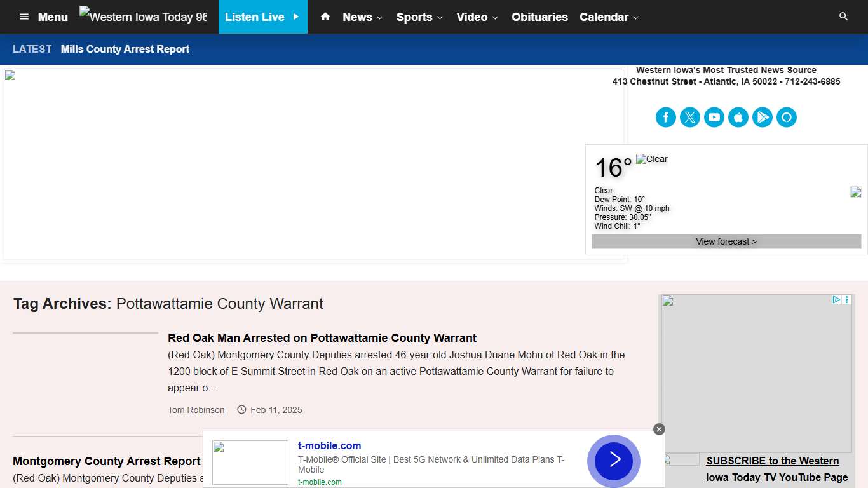Screen dimensions: 868x488
Task: Open the Red Oak Man Arrested article
Action: 322,337
